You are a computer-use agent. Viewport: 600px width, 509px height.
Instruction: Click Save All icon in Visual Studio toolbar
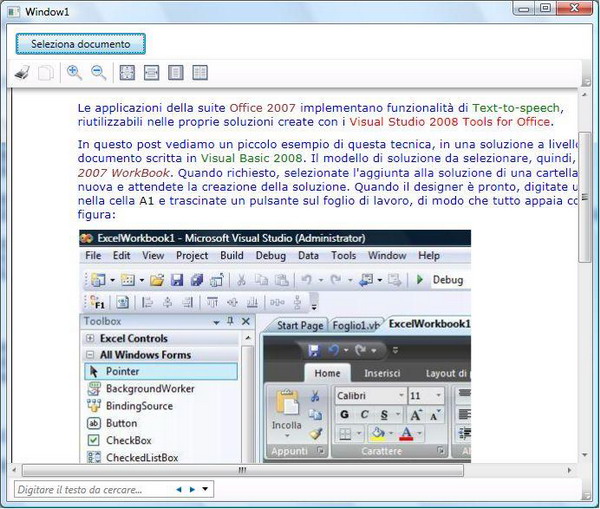[x=197, y=280]
